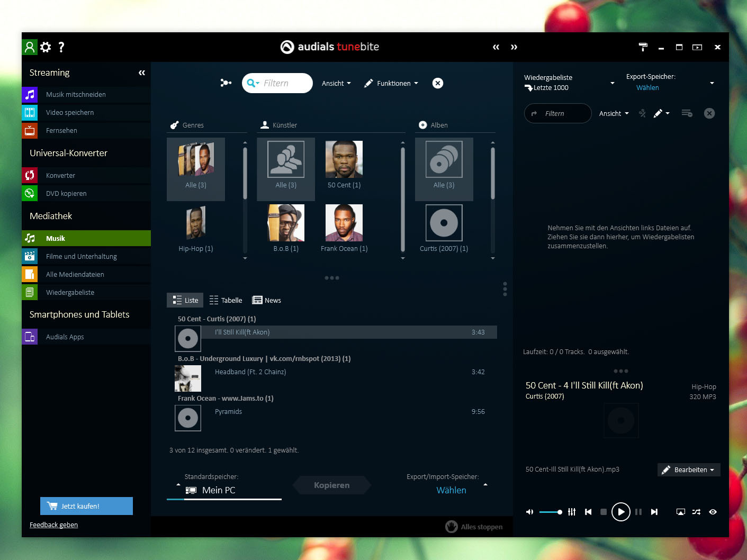The image size is (747, 560).
Task: Open Video speichern
Action: (86, 113)
